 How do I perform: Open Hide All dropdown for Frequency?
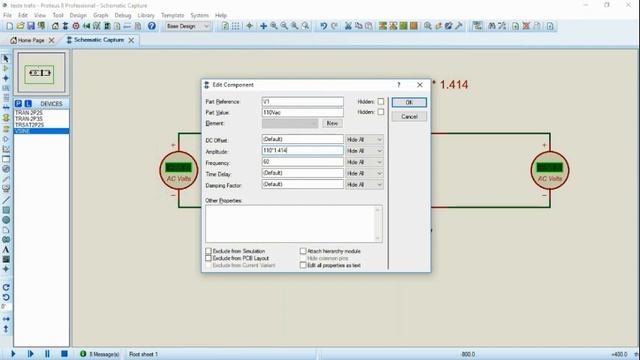pyautogui.click(x=364, y=162)
